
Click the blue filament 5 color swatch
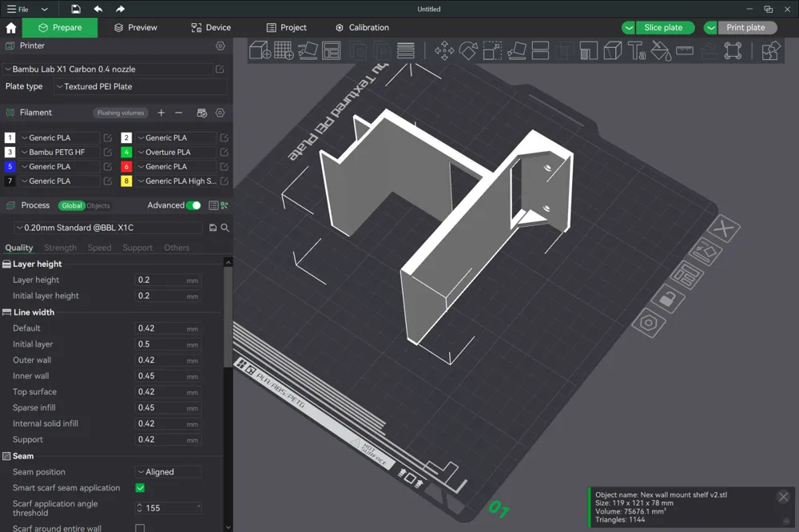click(10, 167)
